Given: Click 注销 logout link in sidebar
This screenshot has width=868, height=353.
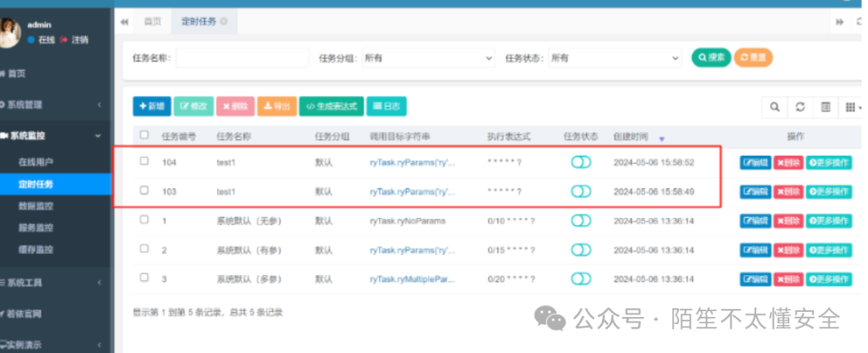Looking at the screenshot, I should (75, 40).
